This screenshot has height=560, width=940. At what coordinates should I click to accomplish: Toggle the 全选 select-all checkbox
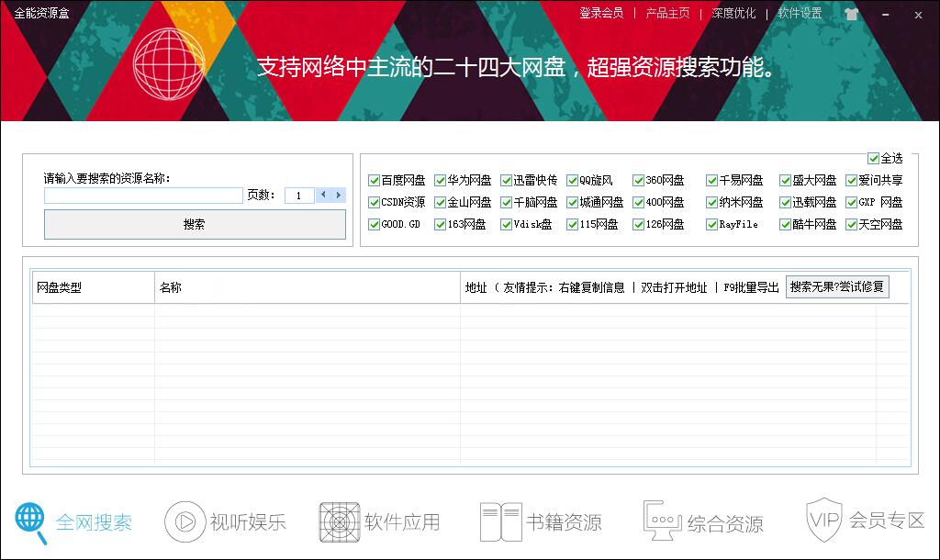point(873,159)
